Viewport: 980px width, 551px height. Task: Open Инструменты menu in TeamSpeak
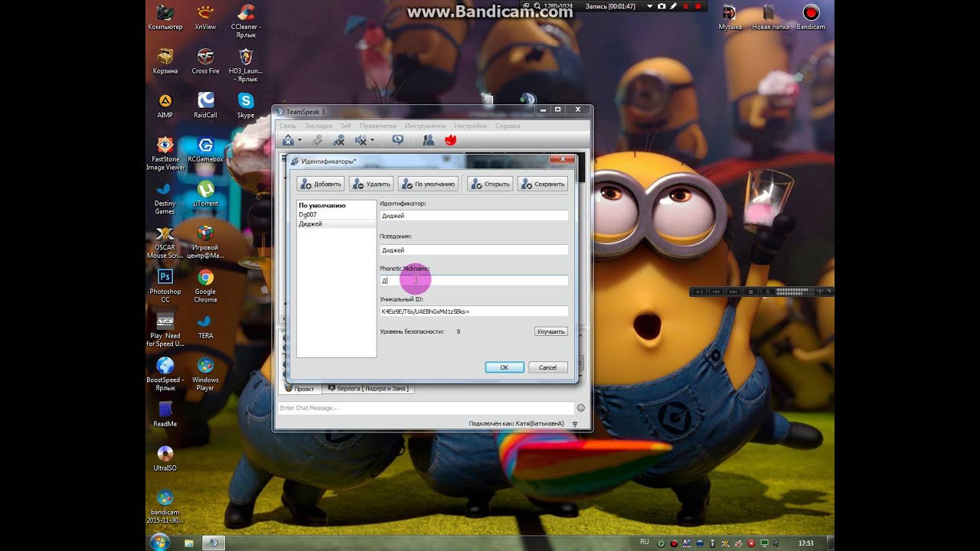[426, 126]
